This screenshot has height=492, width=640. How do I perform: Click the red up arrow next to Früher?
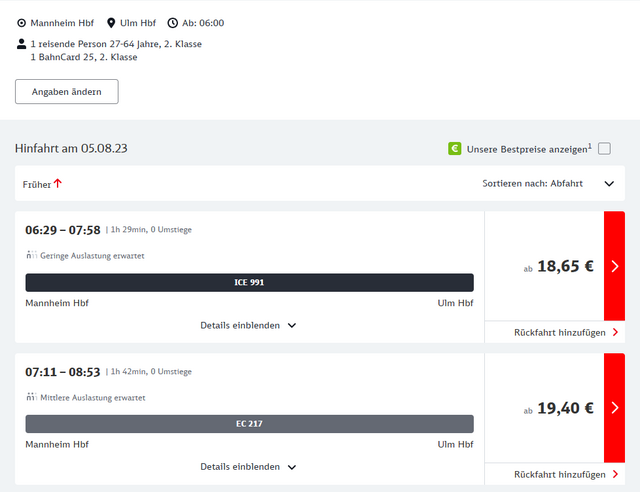tap(58, 184)
